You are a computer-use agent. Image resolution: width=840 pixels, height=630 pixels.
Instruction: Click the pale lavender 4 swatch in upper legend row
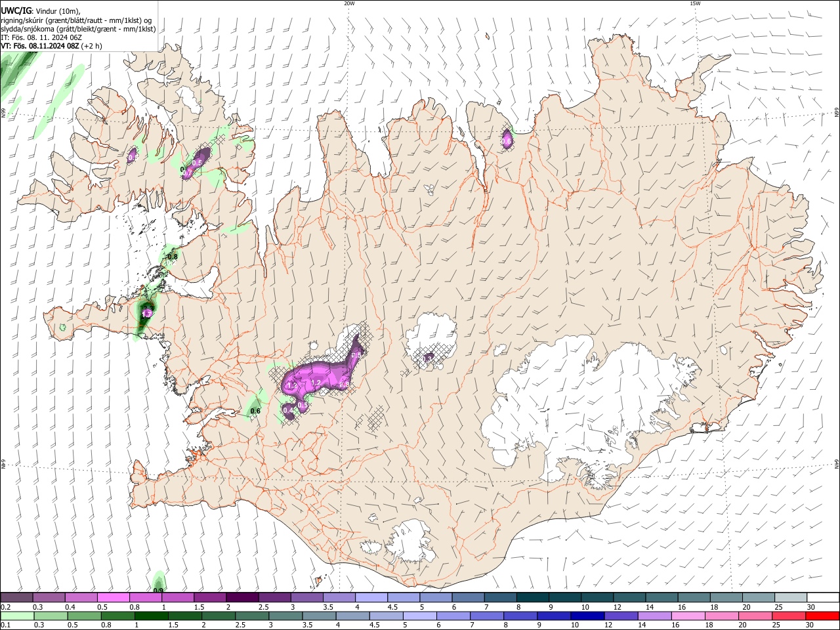tap(371, 597)
